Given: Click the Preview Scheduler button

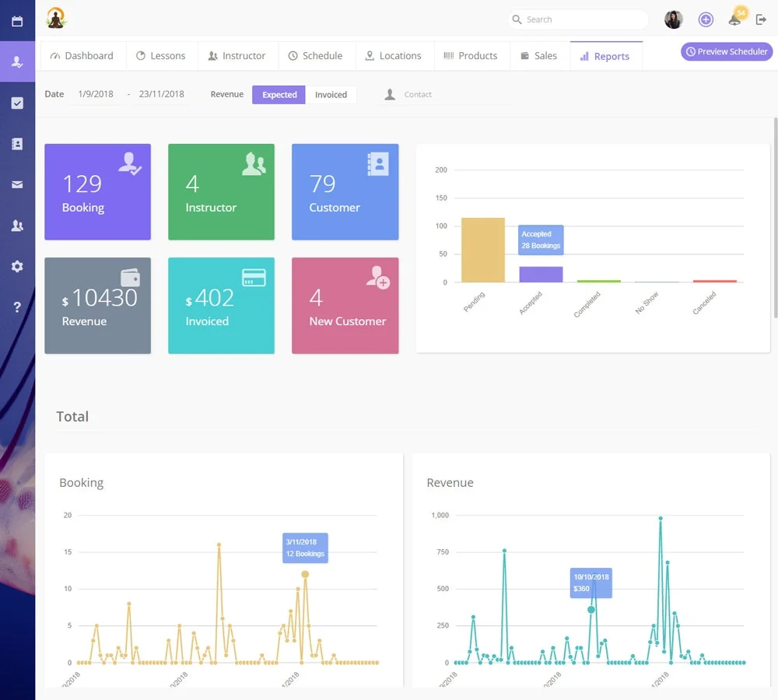Looking at the screenshot, I should 727,51.
